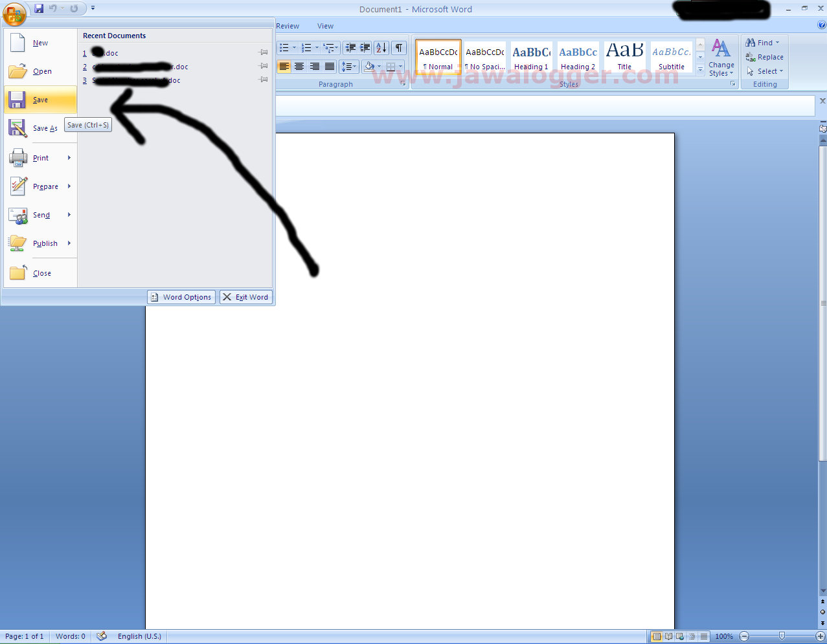Toggle Align Text Left
This screenshot has height=644, width=827.
pyautogui.click(x=284, y=67)
